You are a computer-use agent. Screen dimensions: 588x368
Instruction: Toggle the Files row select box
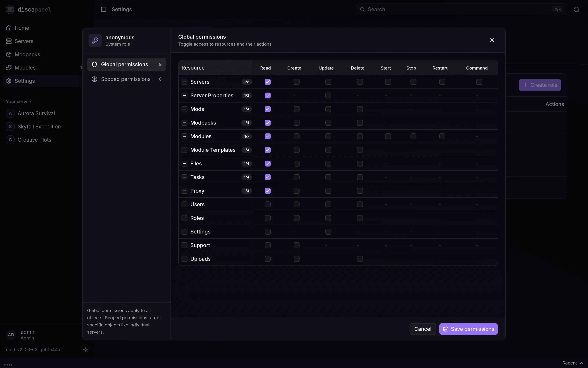pos(184,164)
